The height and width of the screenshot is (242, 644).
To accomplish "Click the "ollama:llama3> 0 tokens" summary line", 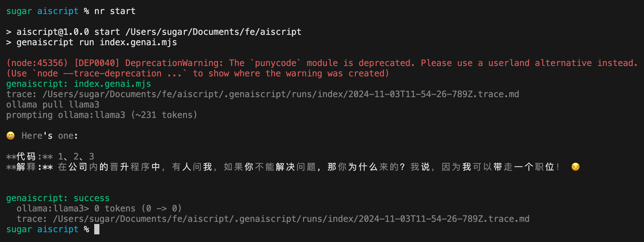I will coord(99,208).
